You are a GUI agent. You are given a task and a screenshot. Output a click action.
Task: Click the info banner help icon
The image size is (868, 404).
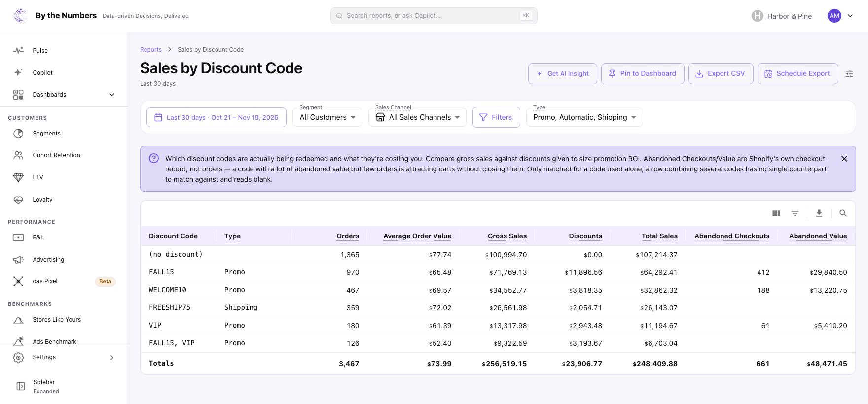tap(154, 158)
